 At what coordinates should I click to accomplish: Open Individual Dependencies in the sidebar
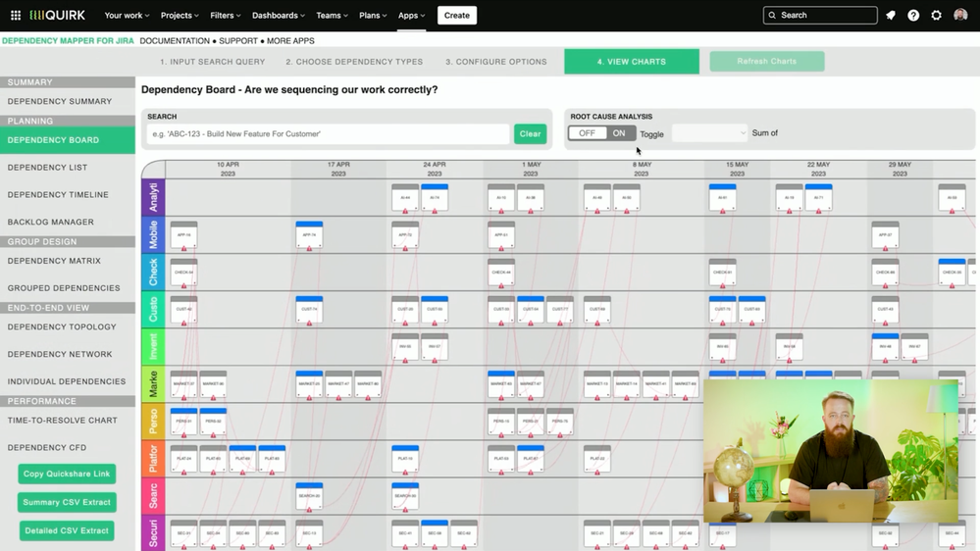(68, 381)
